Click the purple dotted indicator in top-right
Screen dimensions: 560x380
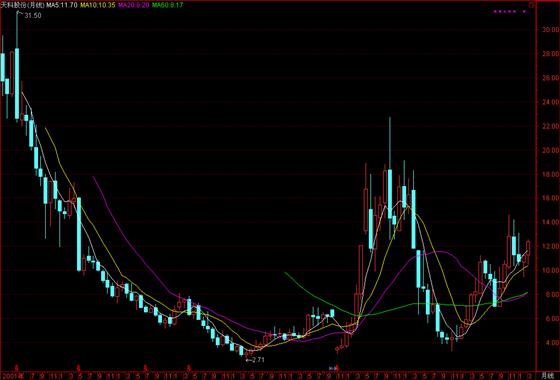coord(510,12)
